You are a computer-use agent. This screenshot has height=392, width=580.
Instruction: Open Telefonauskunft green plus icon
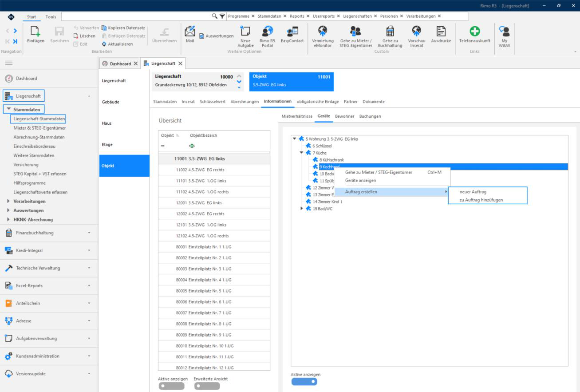475,31
